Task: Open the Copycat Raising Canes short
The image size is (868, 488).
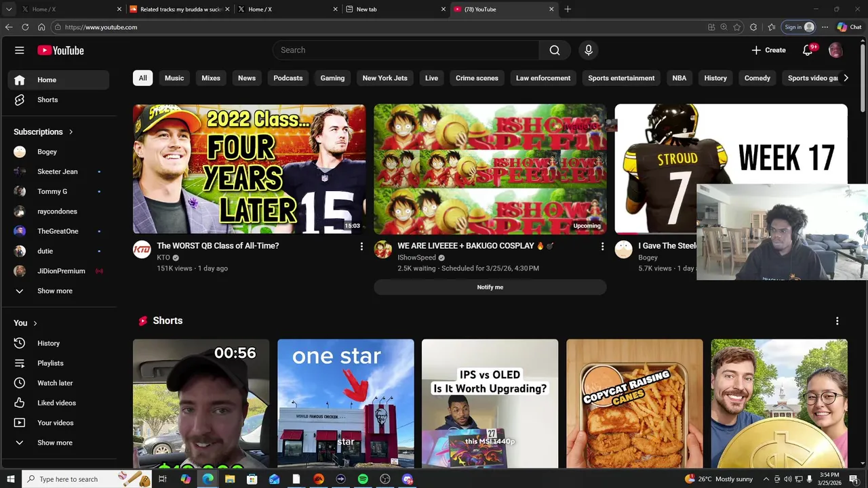Action: 635,404
